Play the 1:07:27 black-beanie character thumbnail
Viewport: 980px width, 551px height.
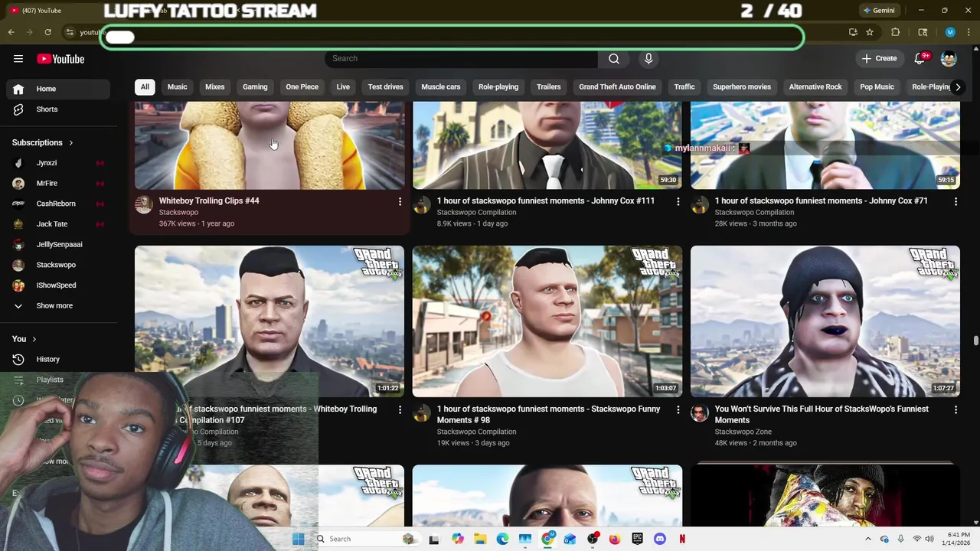point(825,321)
